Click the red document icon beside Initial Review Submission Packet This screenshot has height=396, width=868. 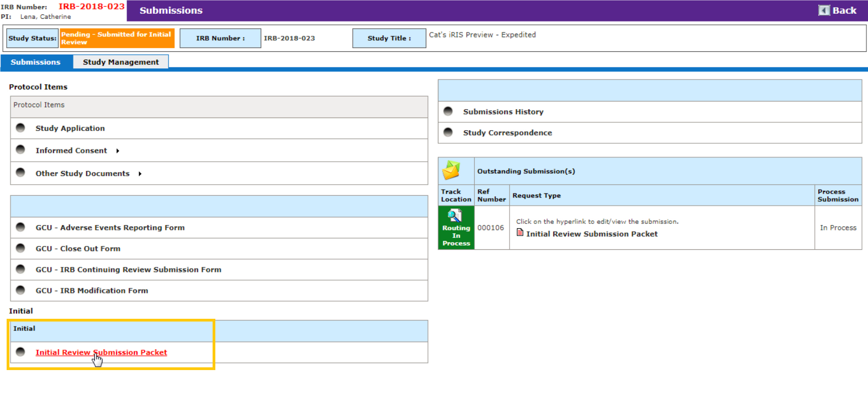coord(520,232)
